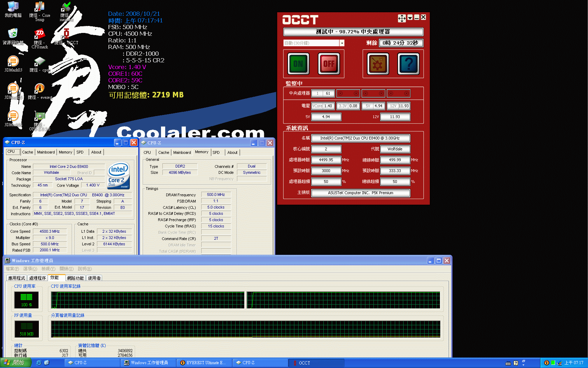Open the 3DMark05 shortcut icon
The image size is (588, 368).
13,89
